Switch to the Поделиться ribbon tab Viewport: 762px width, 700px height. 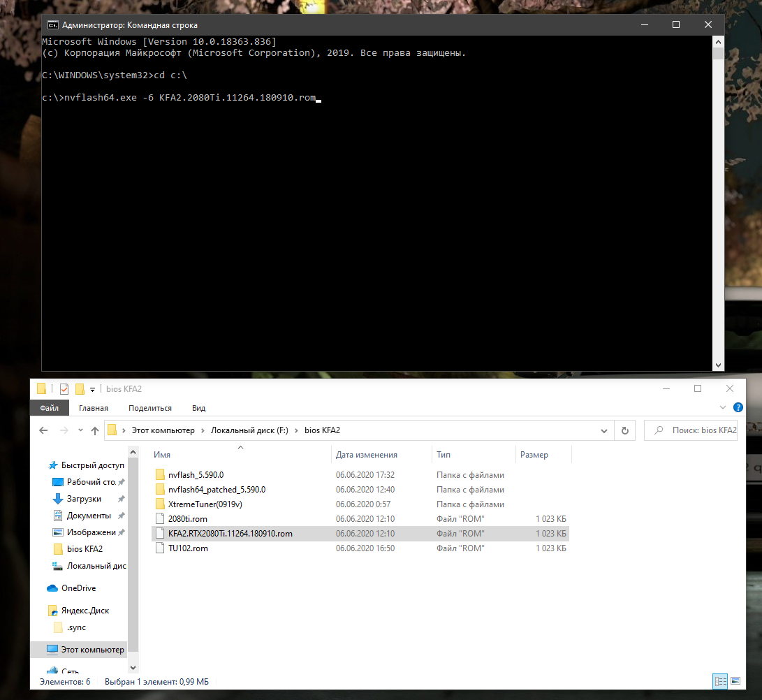[x=149, y=408]
